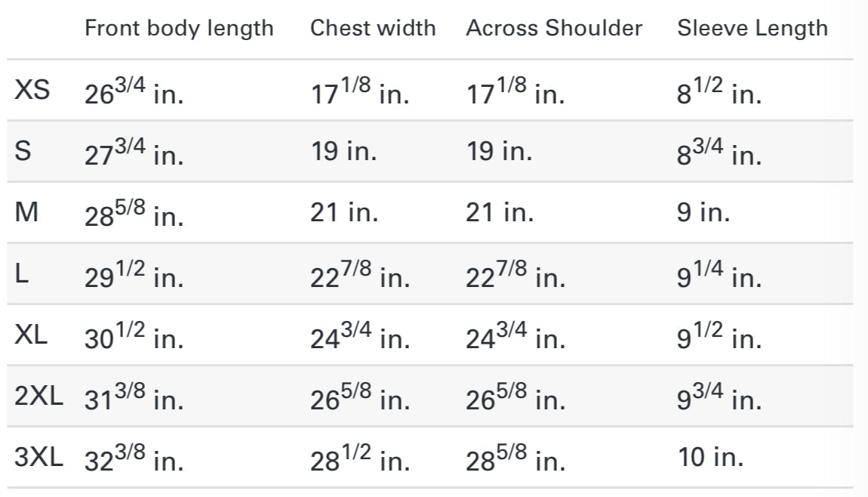Image resolution: width=868 pixels, height=497 pixels.
Task: Click the Front body length column header
Action: (x=179, y=28)
